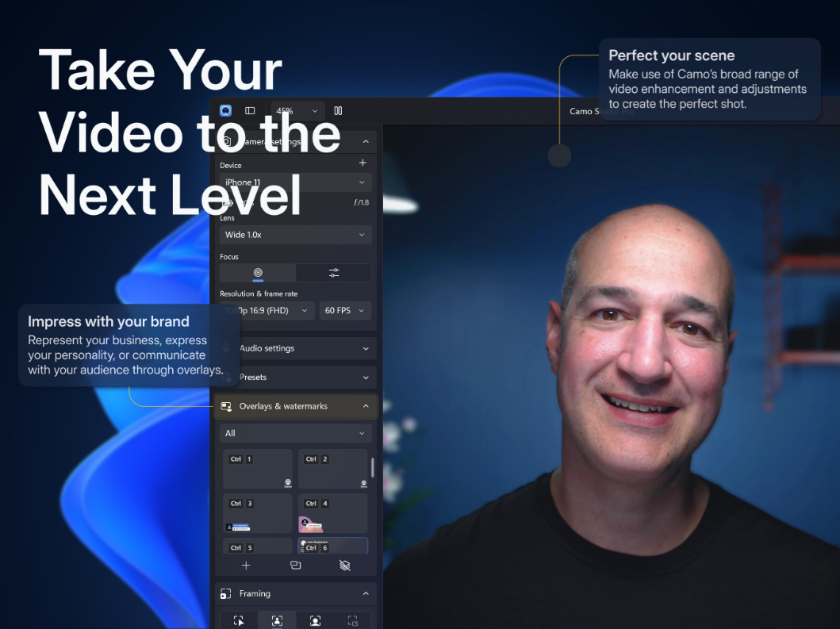Open the overlay filter All dropdown

tap(295, 433)
